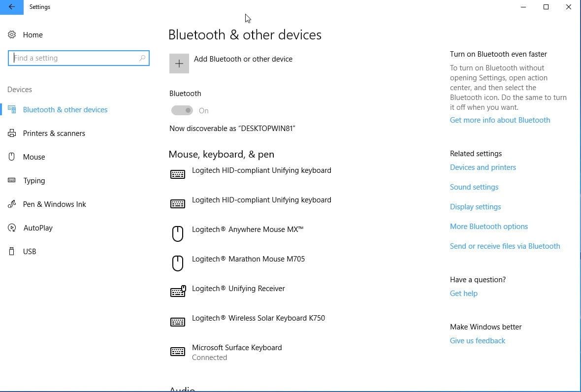Click Get more info about Bluetooth
581x392 pixels.
[500, 120]
